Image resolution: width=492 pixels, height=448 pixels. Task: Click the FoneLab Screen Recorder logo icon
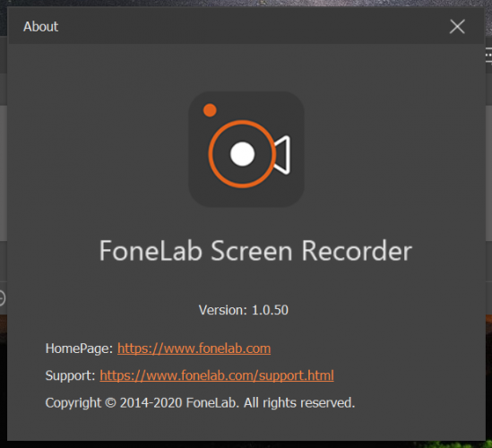click(246, 150)
